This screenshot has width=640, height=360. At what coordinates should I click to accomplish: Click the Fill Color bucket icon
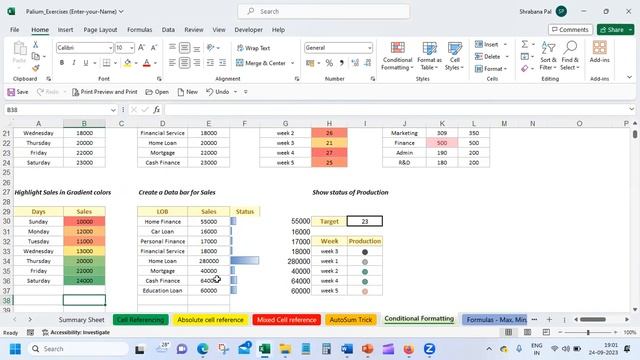point(127,63)
